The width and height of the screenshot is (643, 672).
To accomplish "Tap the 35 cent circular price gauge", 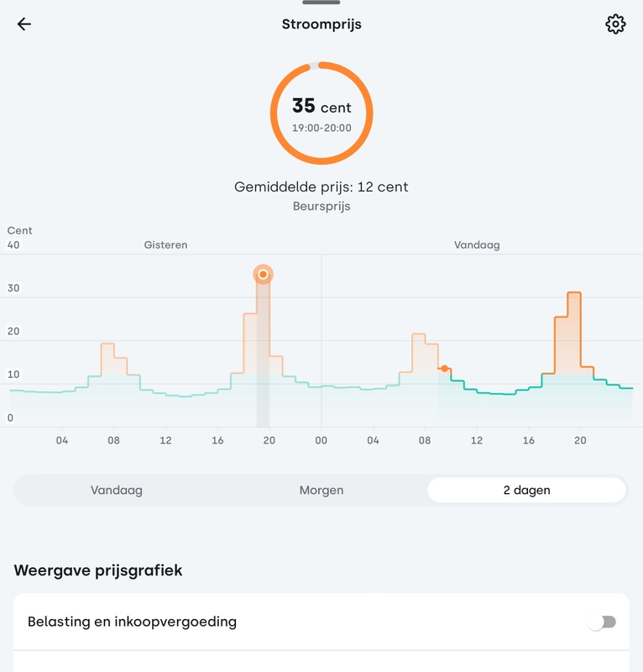I will click(x=321, y=113).
